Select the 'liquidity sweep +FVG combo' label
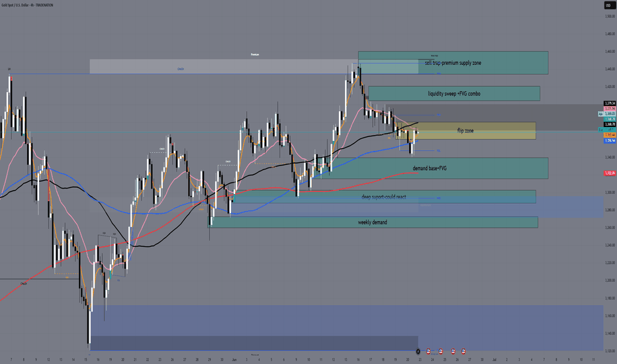The height and width of the screenshot is (364, 617). 454,94
